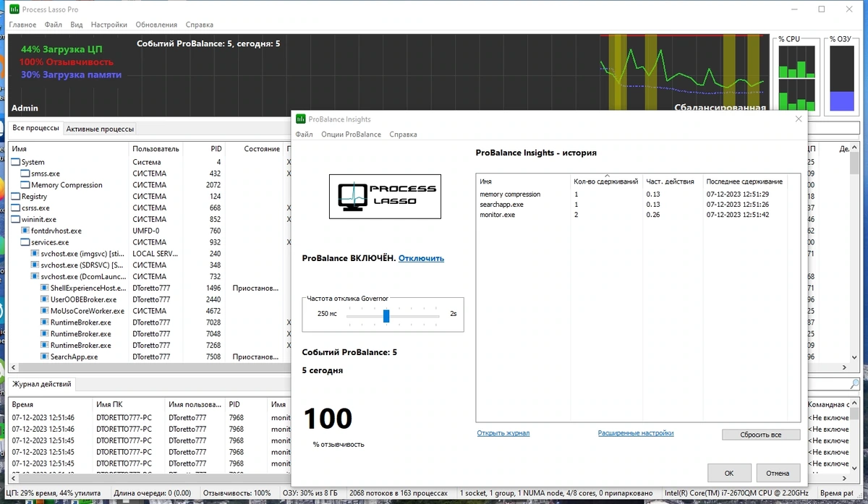Select the System process icon
This screenshot has width=868, height=504.
pos(16,162)
